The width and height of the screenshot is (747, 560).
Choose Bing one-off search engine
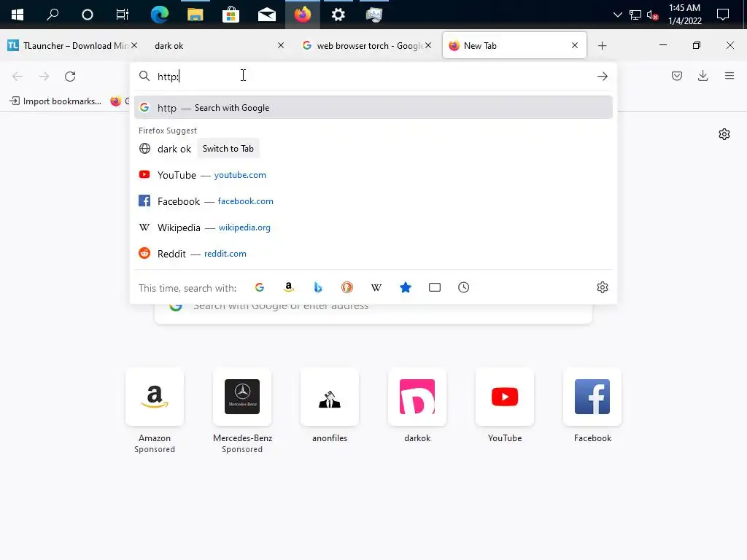tap(318, 287)
